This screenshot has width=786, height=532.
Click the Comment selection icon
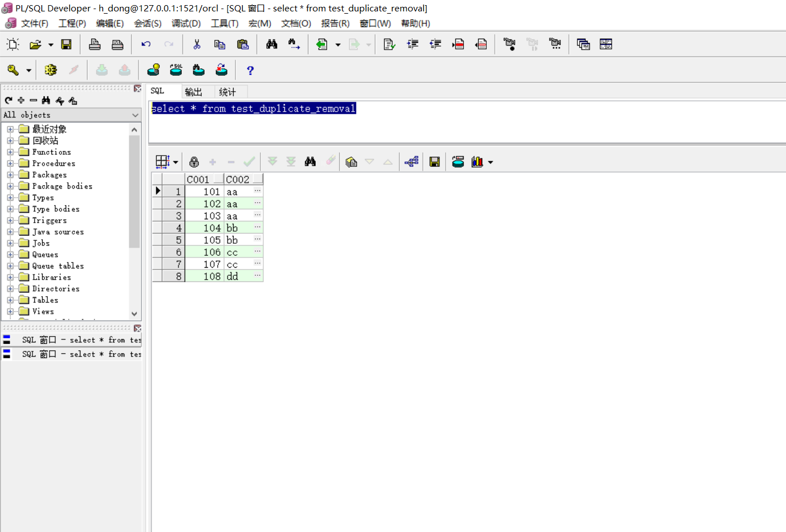coord(458,44)
